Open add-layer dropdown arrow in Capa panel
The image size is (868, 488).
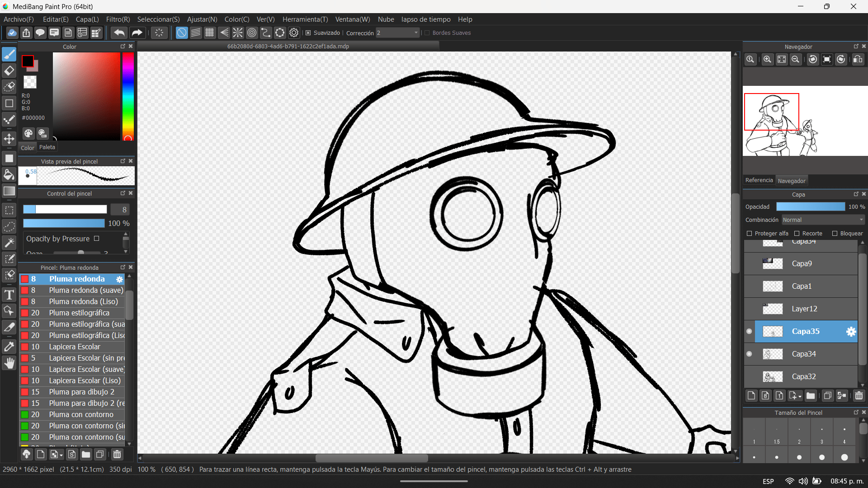click(800, 396)
